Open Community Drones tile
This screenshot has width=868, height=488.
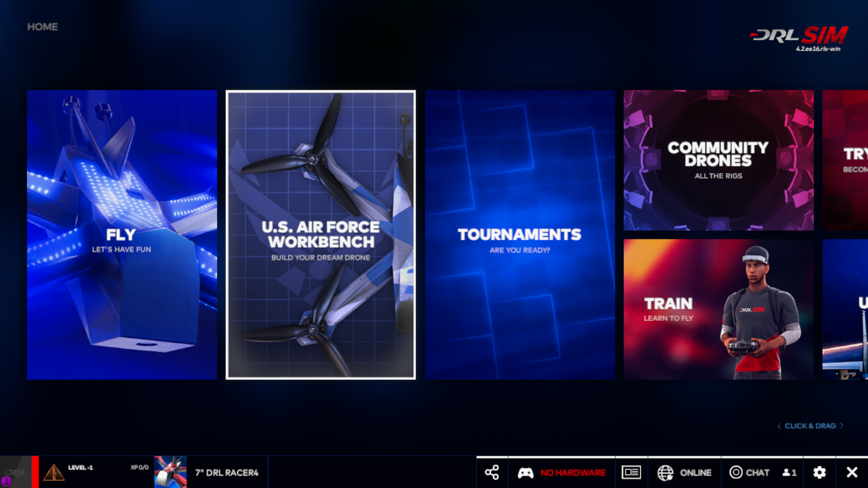point(718,160)
